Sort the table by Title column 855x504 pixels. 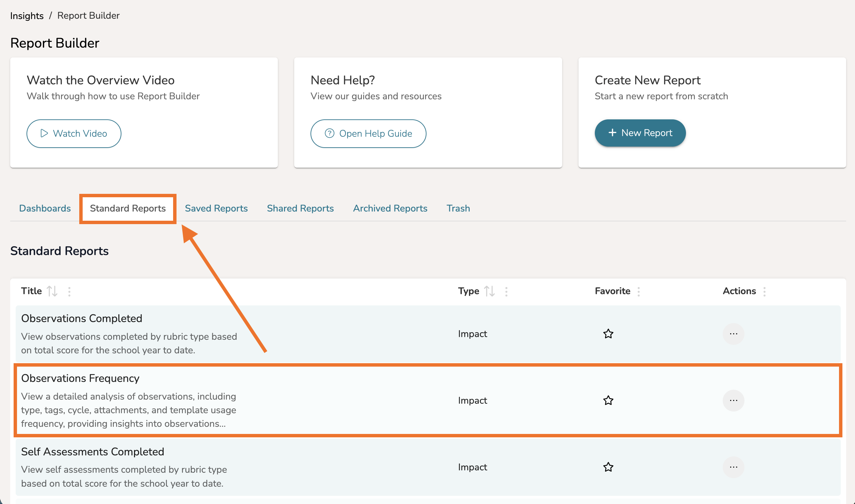coord(52,291)
